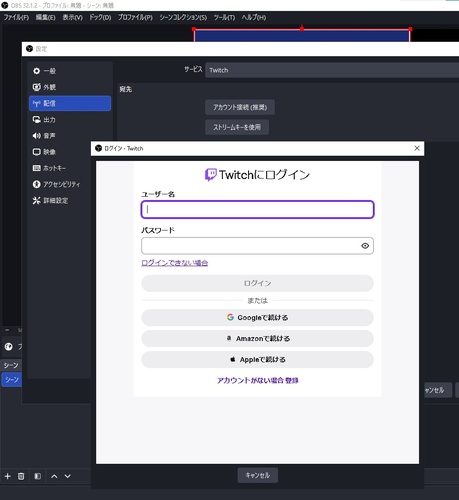Click OBS icon in login dialog title
The image size is (459, 500).
(x=98, y=148)
